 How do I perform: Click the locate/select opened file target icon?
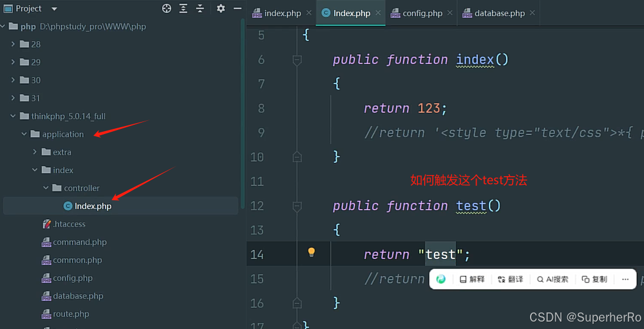[x=166, y=8]
